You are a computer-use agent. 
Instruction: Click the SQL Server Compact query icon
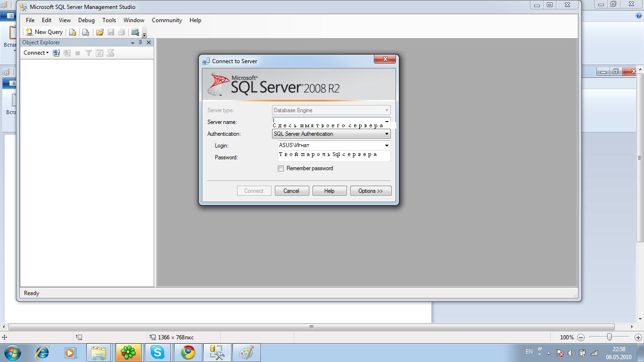tap(85, 32)
